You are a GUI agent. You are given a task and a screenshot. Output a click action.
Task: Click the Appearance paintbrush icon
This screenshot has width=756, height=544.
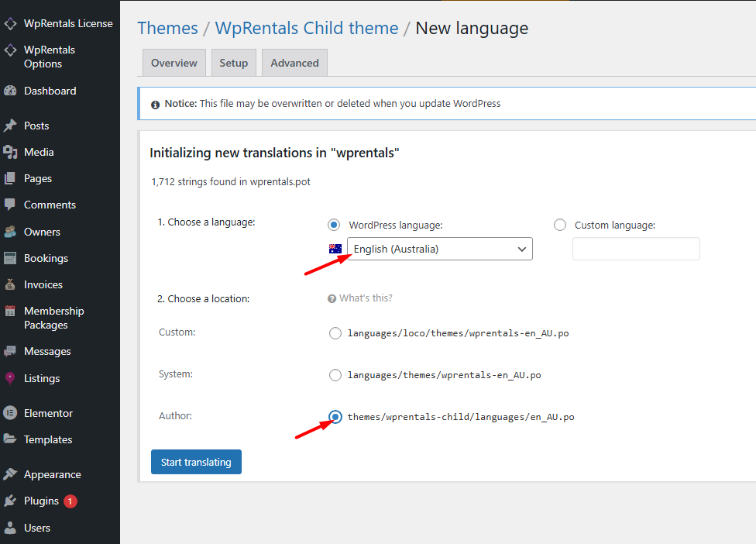click(10, 474)
